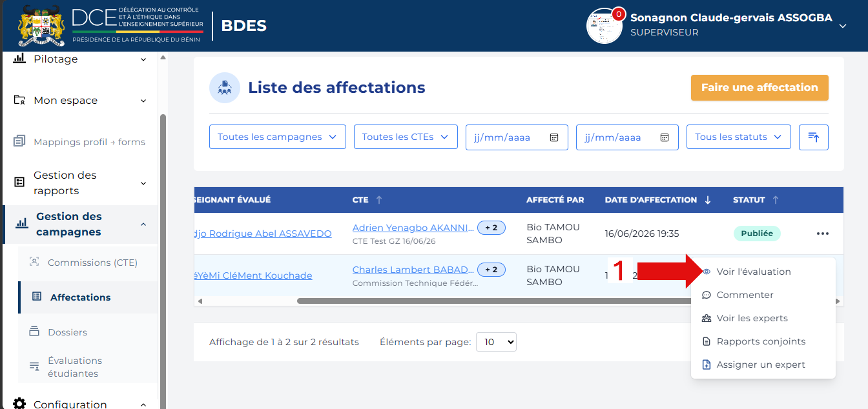
Task: Open Charles Lambert BABAD link
Action: (x=413, y=270)
